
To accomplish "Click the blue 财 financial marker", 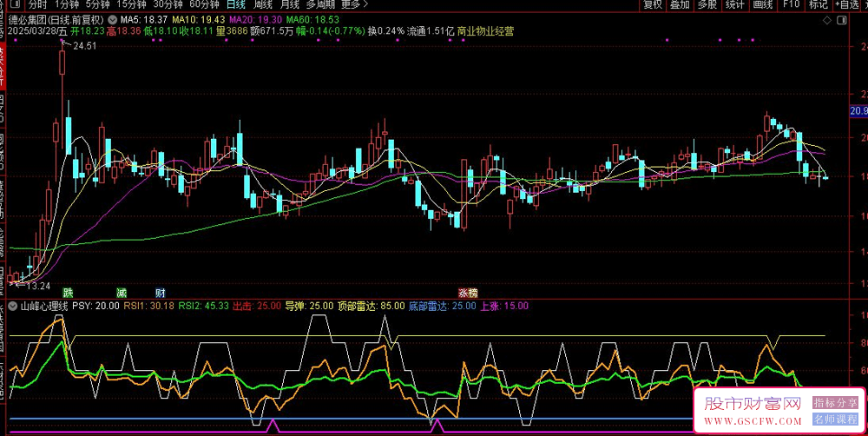I will [x=160, y=293].
